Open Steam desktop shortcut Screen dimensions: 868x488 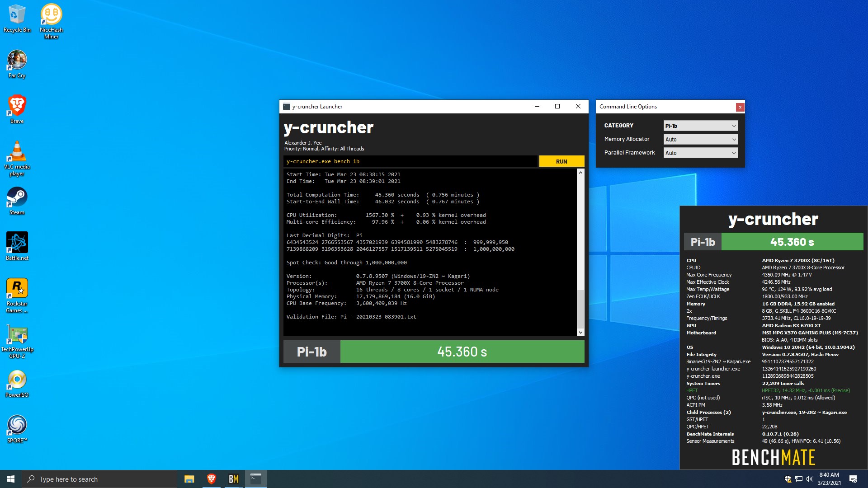(17, 201)
